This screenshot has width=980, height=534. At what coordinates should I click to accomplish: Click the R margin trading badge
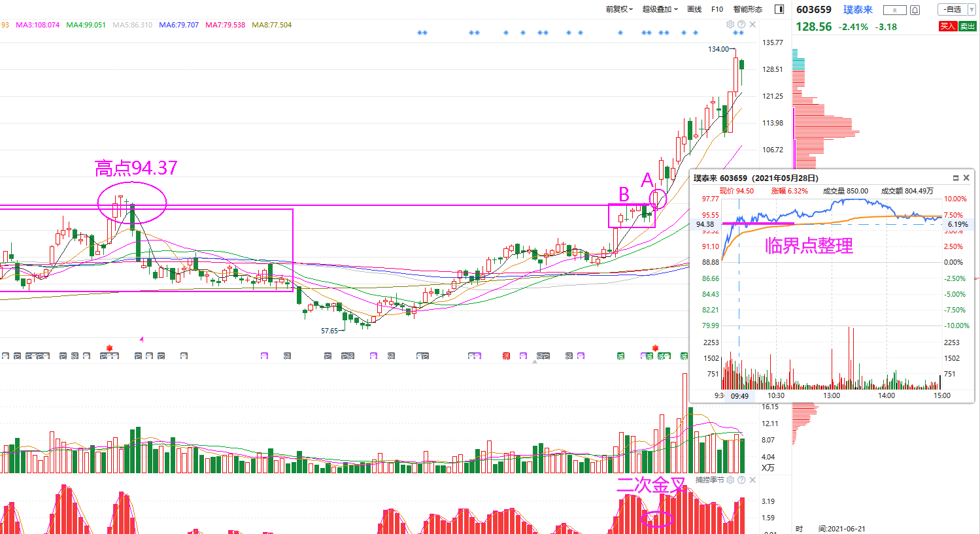894,10
